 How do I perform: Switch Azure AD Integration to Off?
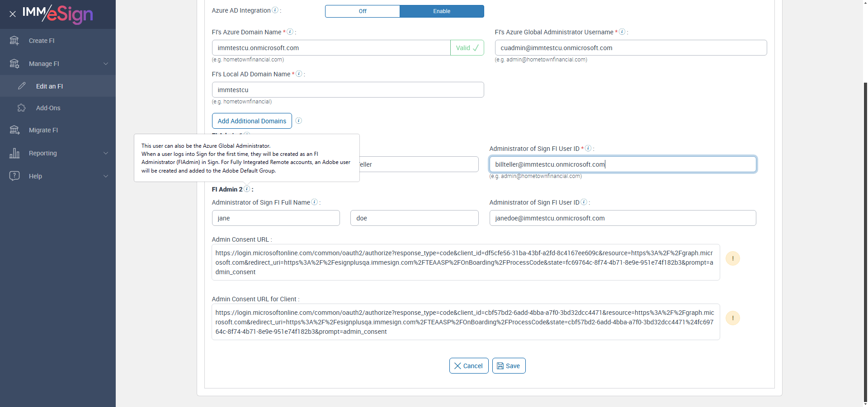[363, 11]
